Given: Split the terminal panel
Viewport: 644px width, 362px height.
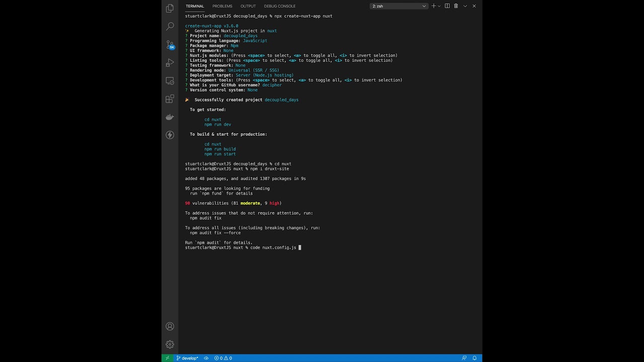Looking at the screenshot, I should pyautogui.click(x=447, y=6).
